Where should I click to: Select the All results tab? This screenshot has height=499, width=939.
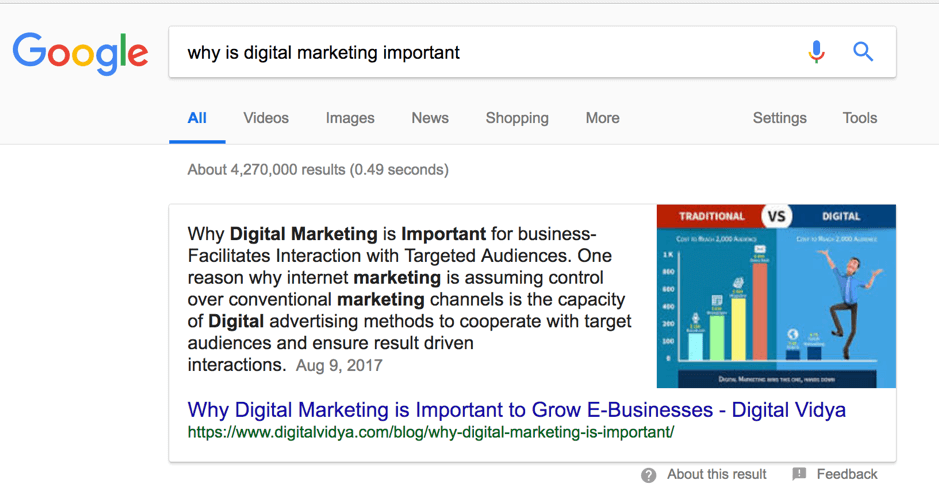[197, 118]
